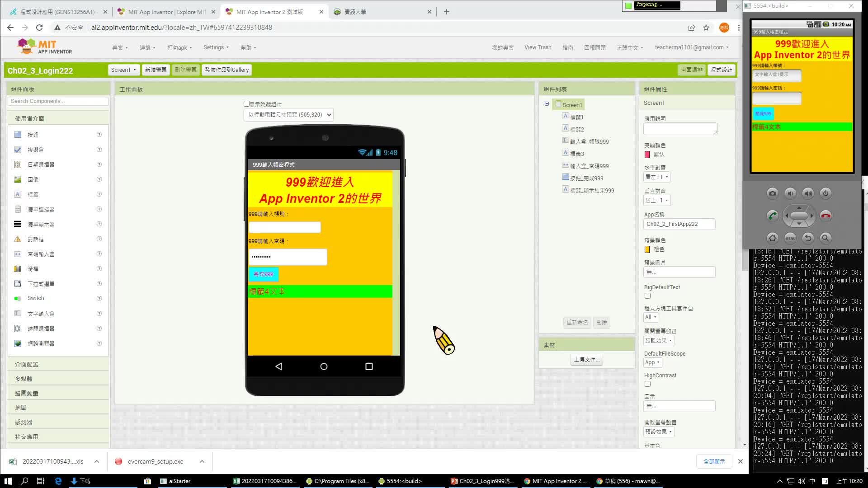Switch to the 實踐大學 browser tab
Image resolution: width=868 pixels, height=488 pixels.
[381, 12]
